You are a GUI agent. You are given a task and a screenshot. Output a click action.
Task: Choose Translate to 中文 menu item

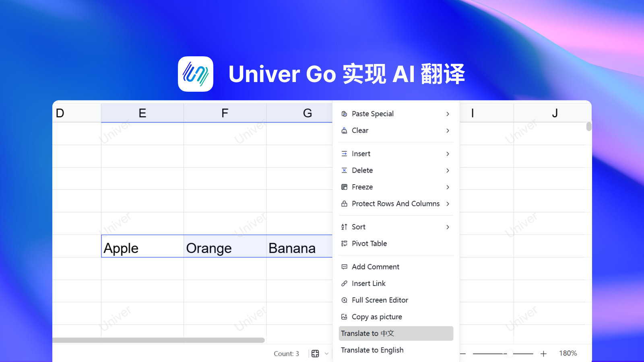pyautogui.click(x=396, y=333)
